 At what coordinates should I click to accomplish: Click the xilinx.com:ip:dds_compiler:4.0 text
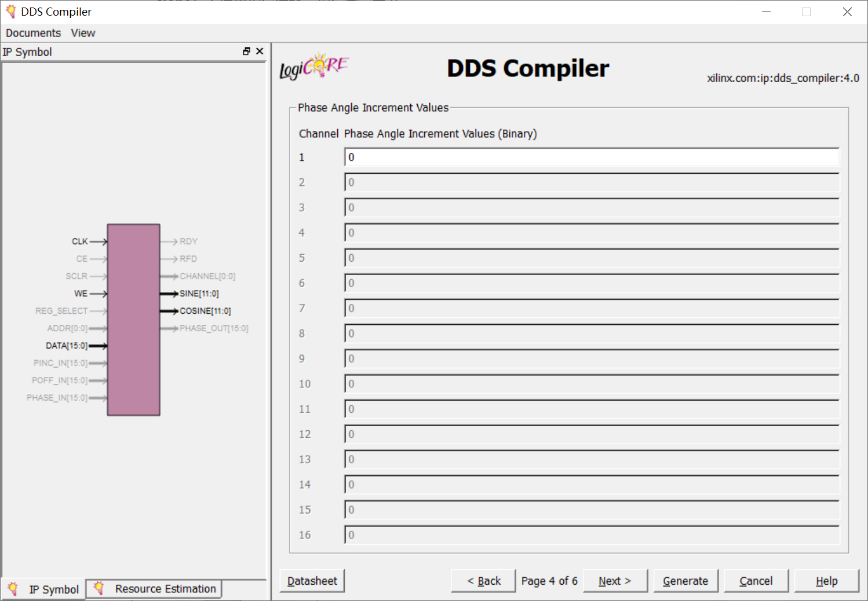point(783,78)
